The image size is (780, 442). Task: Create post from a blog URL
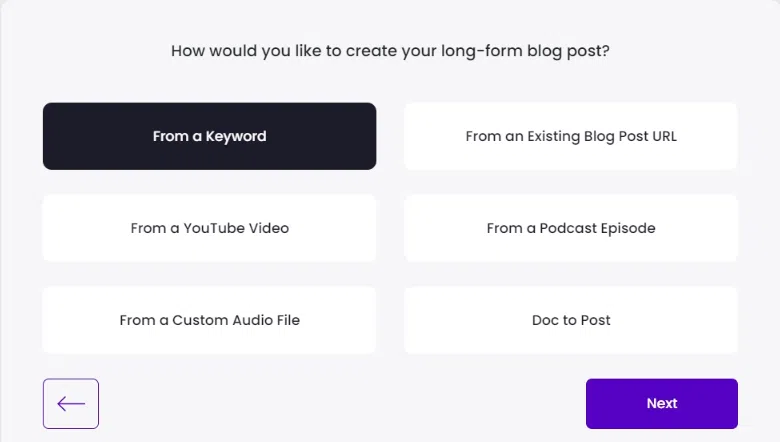[x=571, y=136]
